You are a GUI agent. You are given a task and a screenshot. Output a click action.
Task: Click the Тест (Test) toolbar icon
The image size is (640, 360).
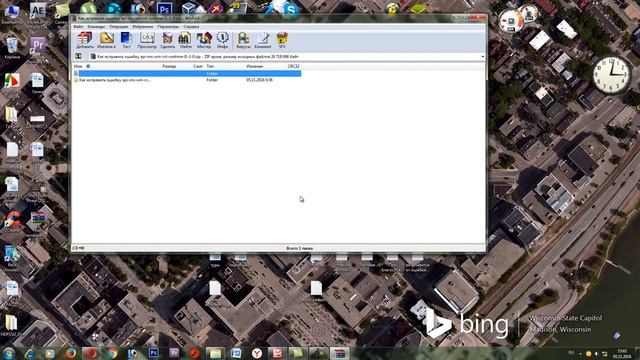(x=127, y=40)
